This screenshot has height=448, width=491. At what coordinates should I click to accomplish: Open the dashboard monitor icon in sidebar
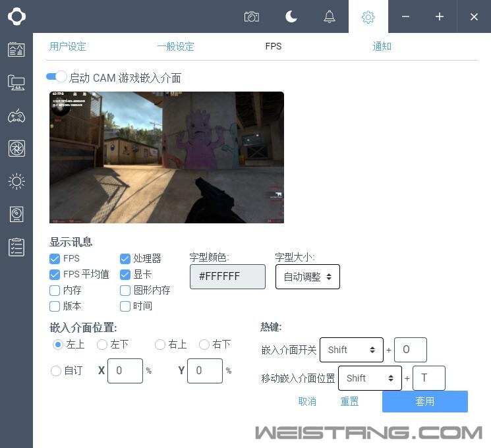coord(16,49)
